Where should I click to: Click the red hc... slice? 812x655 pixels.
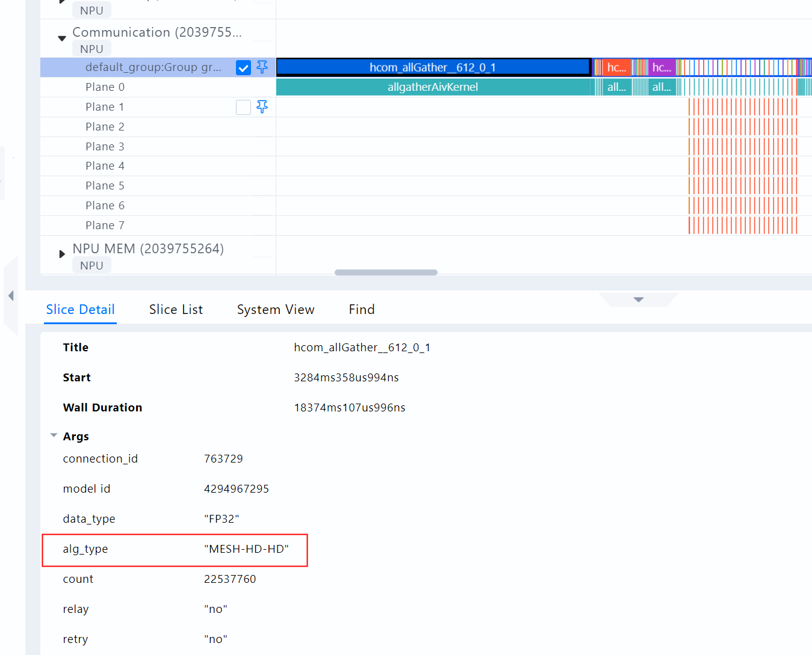tap(616, 67)
